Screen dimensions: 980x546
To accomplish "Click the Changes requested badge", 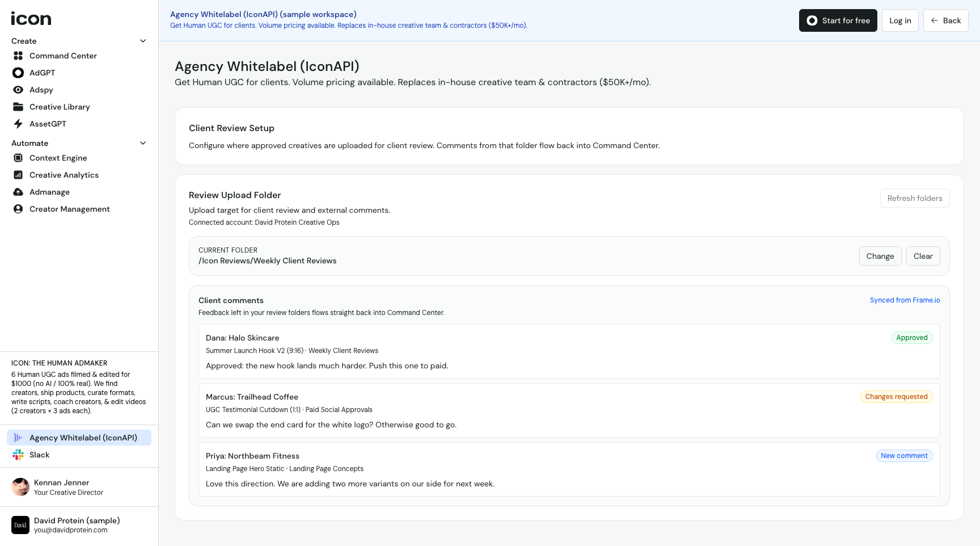I will 896,397.
